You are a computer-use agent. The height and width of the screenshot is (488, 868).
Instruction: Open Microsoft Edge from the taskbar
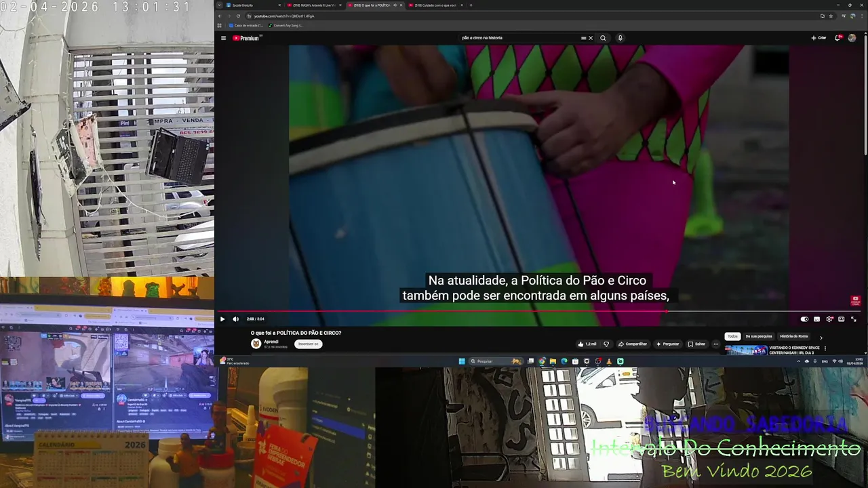pyautogui.click(x=564, y=361)
